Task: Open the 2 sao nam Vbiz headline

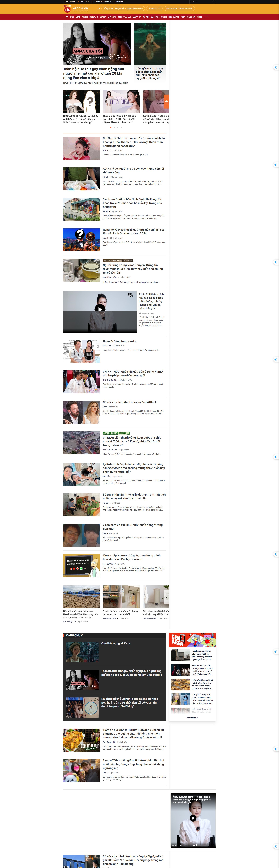Action: 133,527
